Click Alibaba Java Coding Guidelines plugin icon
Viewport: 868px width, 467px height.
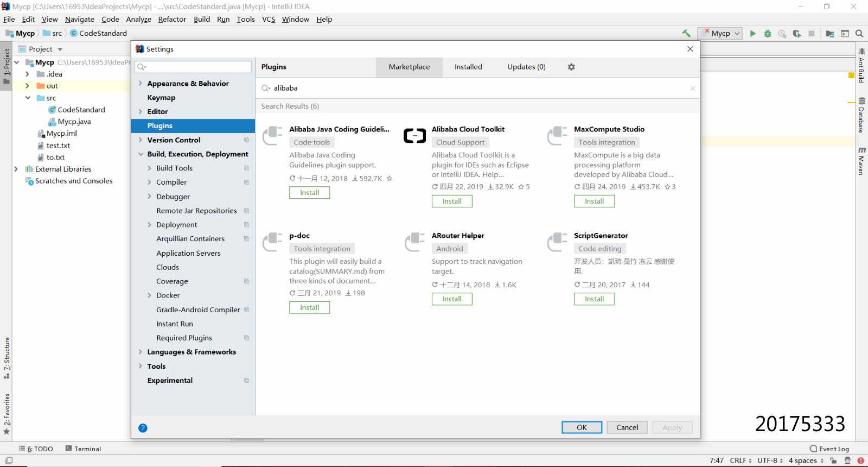tap(272, 136)
